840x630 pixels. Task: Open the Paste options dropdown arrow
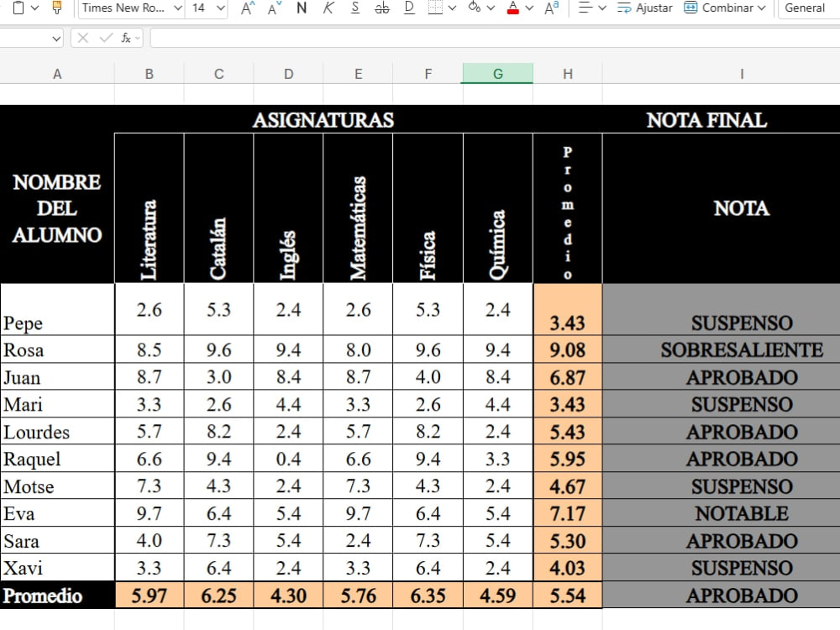pyautogui.click(x=34, y=8)
